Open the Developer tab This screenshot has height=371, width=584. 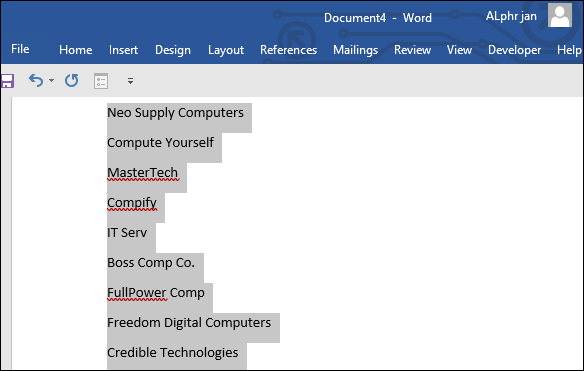click(x=514, y=50)
